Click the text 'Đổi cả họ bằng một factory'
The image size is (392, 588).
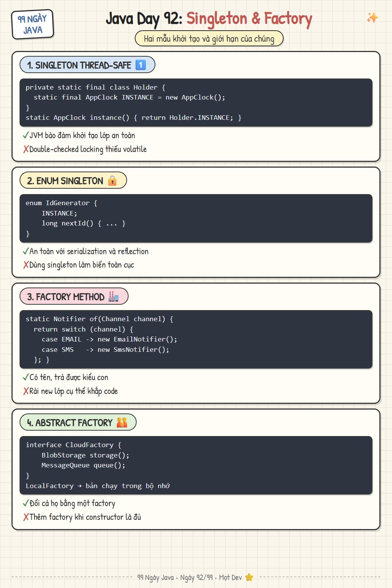click(x=72, y=503)
